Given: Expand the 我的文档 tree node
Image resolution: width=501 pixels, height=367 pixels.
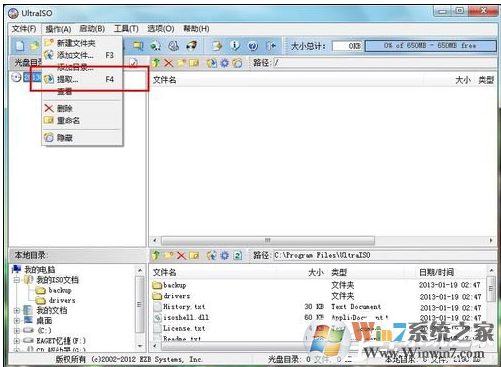Looking at the screenshot, I should click(x=16, y=310).
